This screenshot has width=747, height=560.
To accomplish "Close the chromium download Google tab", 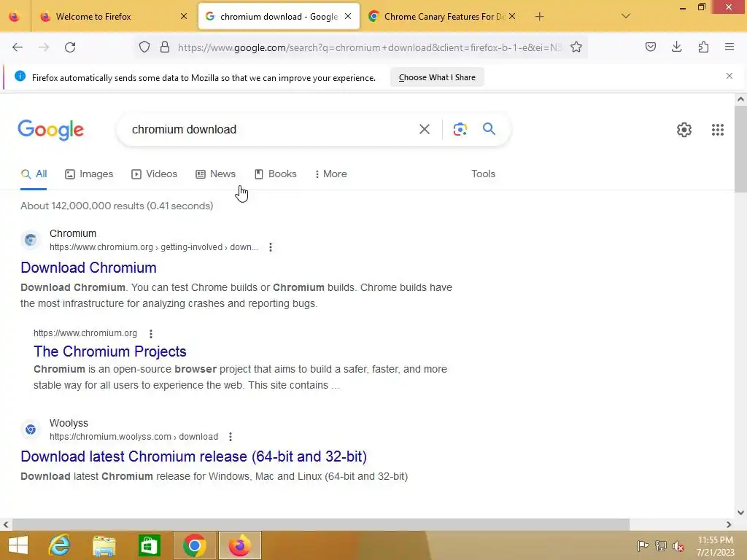I will (348, 16).
